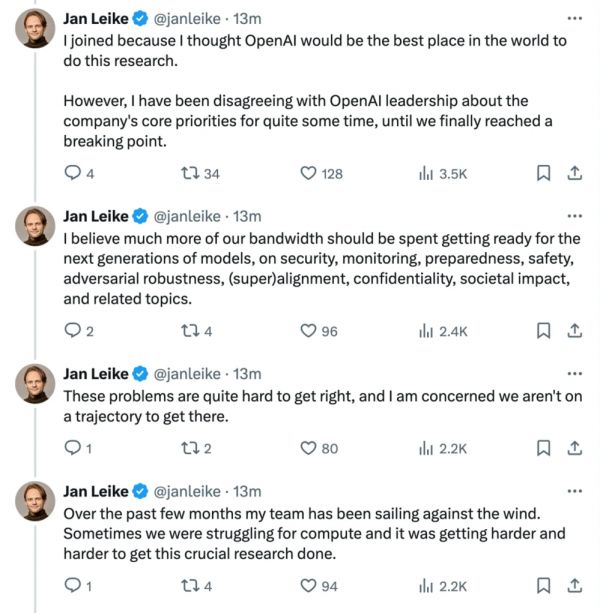The width and height of the screenshot is (600, 613).
Task: Open the 13m timestamp of the third tweet
Action: pyautogui.click(x=247, y=374)
